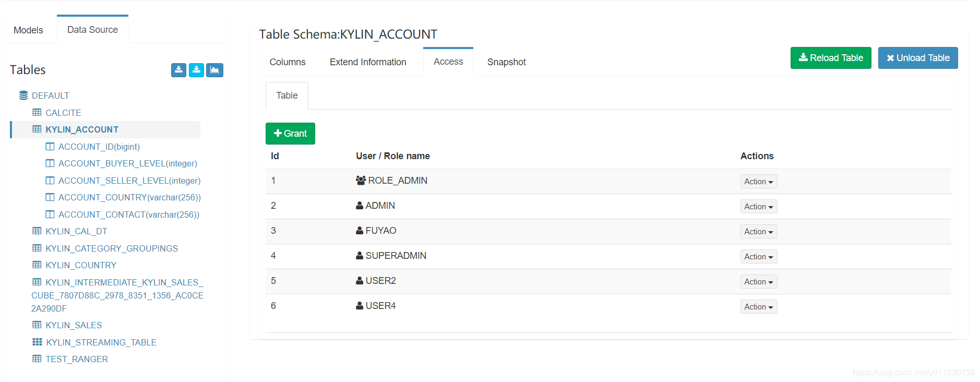Image resolution: width=980 pixels, height=382 pixels.
Task: Click the table icon beside KYLIN_INTERMEDIATE_KYLIN_SALES_
Action: pyautogui.click(x=37, y=282)
